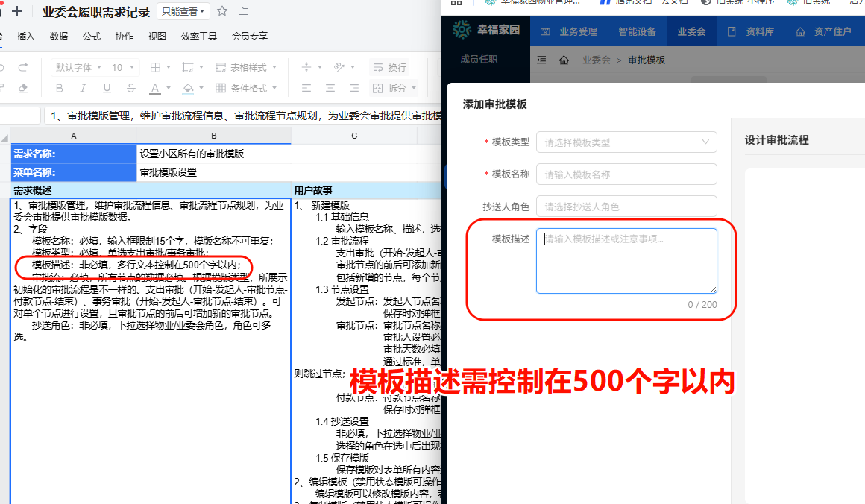Screen dimensions: 865x504
Task: Open the 抄送人角色 role selection dropdown
Action: [626, 206]
